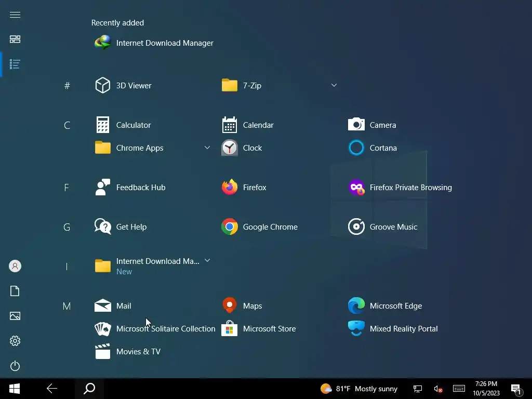Launch Cortana
This screenshot has height=399, width=532.
tap(373, 148)
